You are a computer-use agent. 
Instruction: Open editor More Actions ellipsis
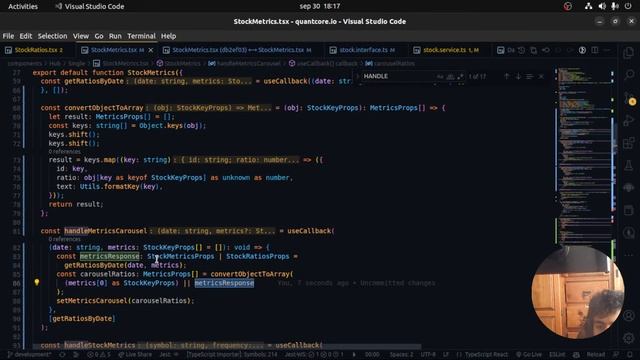[x=607, y=50]
